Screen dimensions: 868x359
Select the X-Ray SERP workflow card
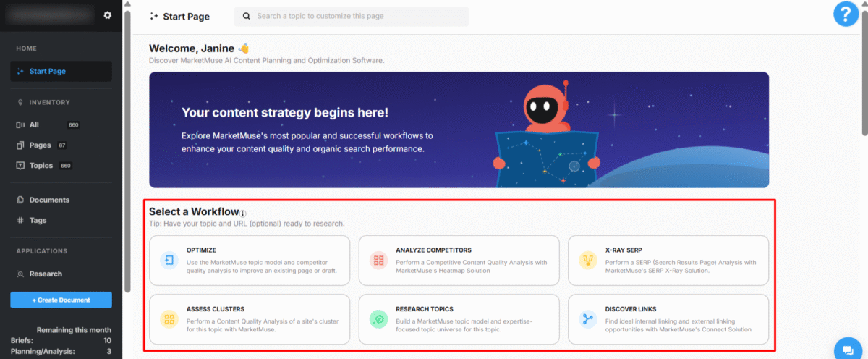[x=668, y=260]
